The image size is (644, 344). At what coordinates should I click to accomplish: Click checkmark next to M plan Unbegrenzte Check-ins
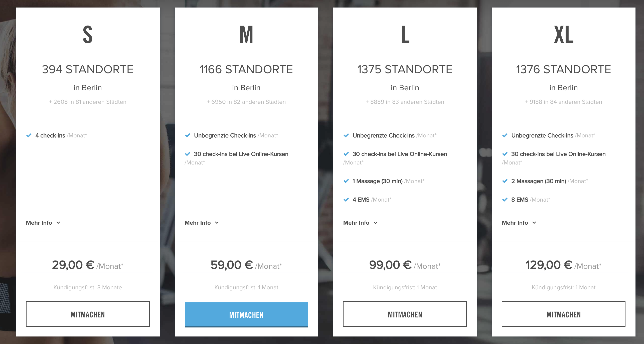(x=188, y=135)
